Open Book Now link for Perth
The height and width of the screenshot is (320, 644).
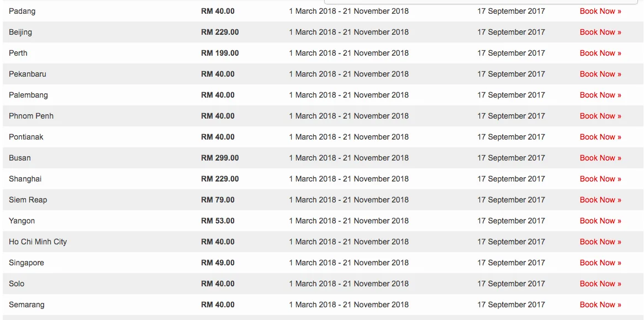tap(600, 53)
